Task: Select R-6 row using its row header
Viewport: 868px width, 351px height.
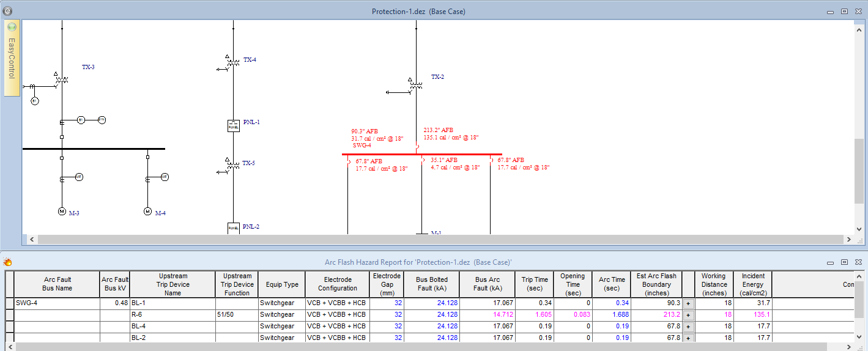Action: tap(9, 315)
